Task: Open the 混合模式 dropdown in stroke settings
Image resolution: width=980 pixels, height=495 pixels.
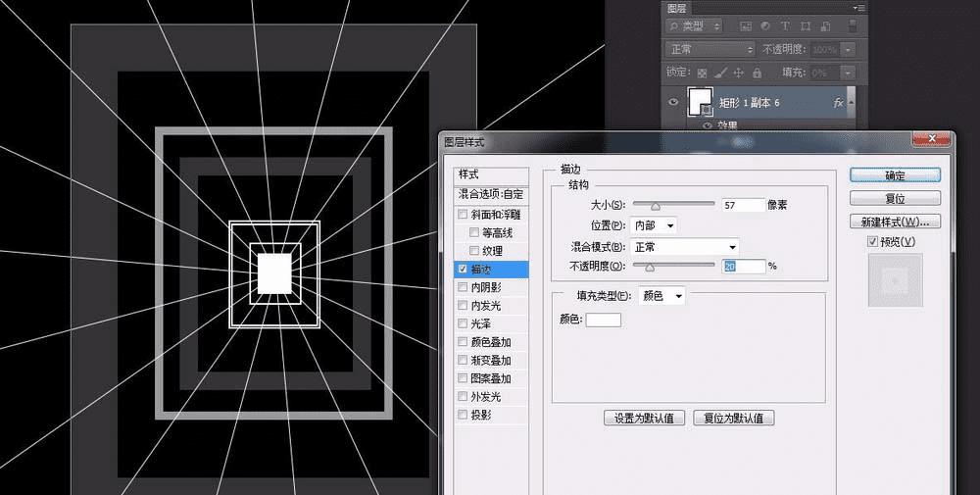Action: point(684,247)
